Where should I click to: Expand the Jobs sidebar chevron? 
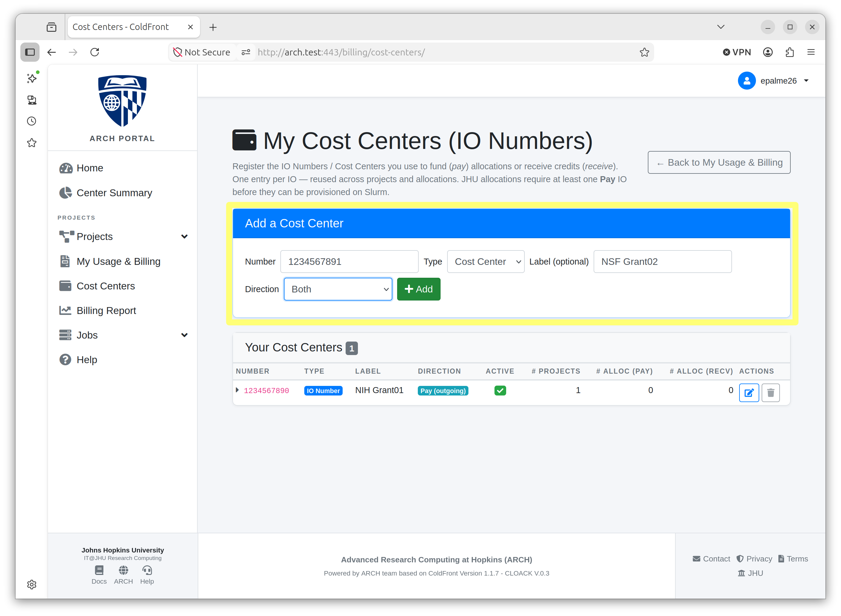tap(184, 335)
